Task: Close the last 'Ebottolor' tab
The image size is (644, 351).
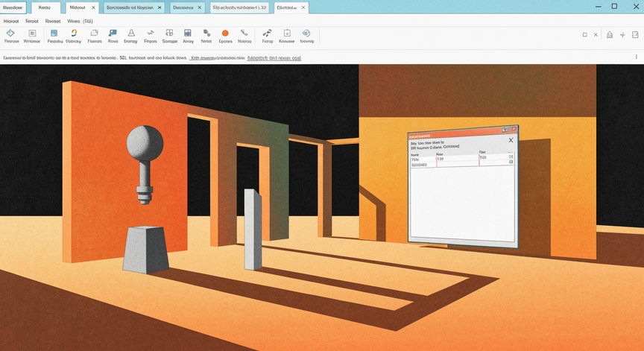Action: [x=303, y=7]
